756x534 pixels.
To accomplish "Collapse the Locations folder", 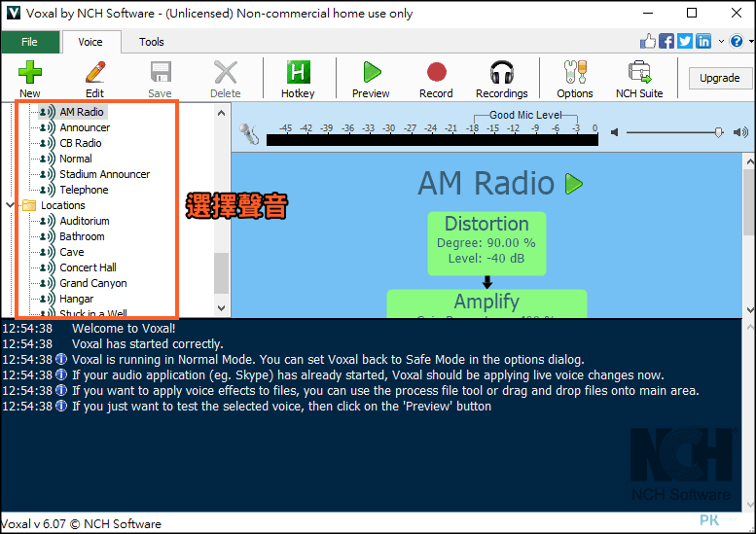I will pos(10,205).
